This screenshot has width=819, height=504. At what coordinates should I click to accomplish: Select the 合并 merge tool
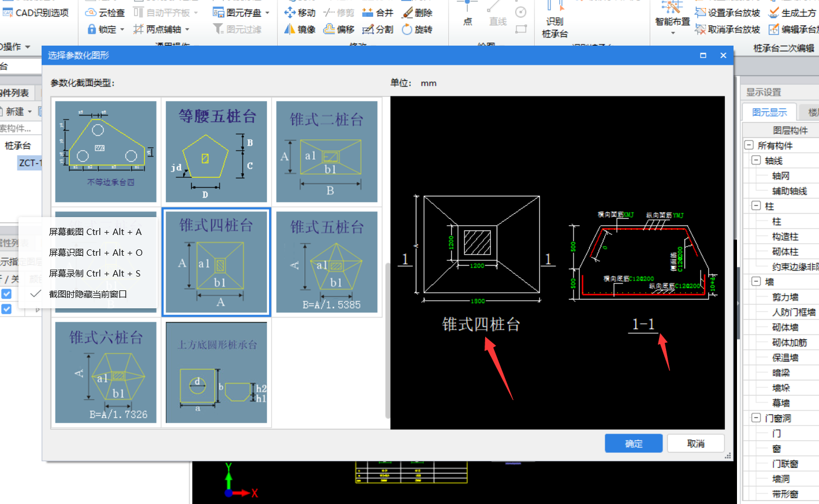coord(377,12)
